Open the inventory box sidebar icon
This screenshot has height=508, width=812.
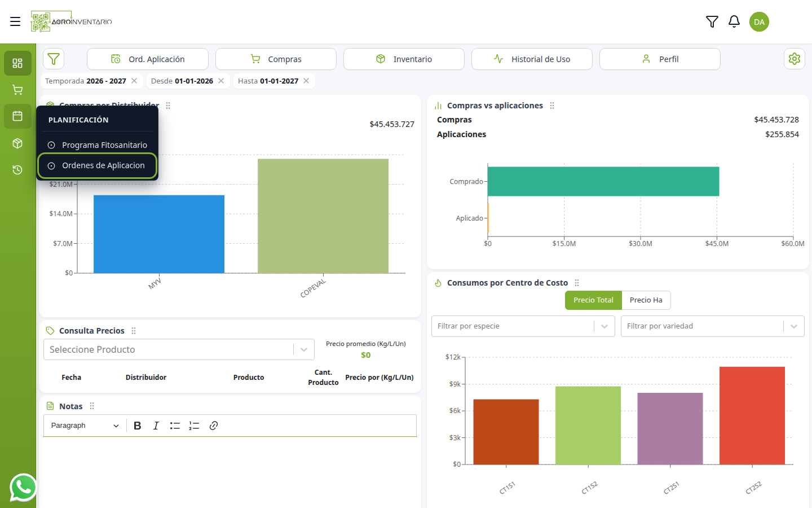pos(17,143)
